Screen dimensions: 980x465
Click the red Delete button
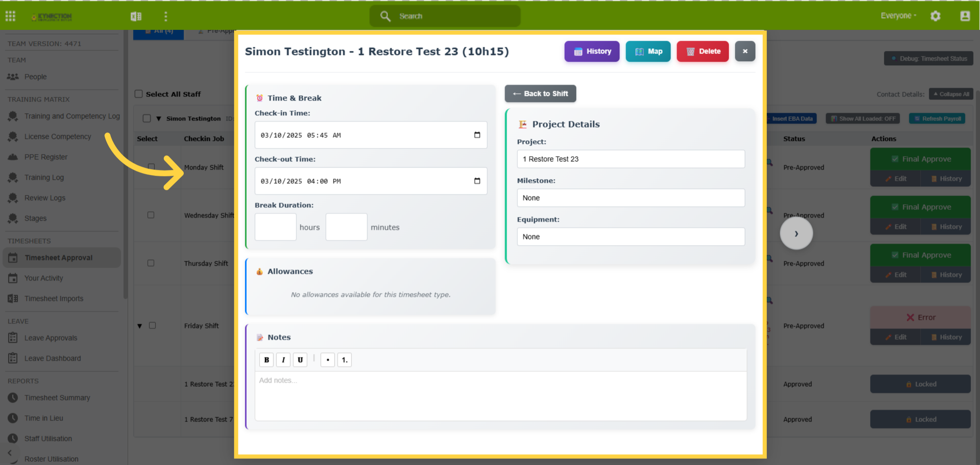pos(703,51)
